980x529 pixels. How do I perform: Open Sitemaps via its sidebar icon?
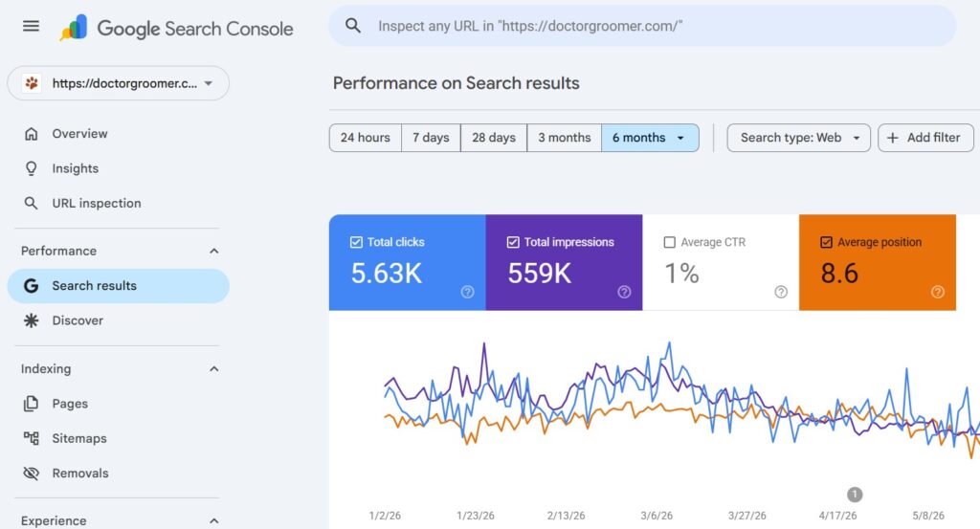point(31,438)
